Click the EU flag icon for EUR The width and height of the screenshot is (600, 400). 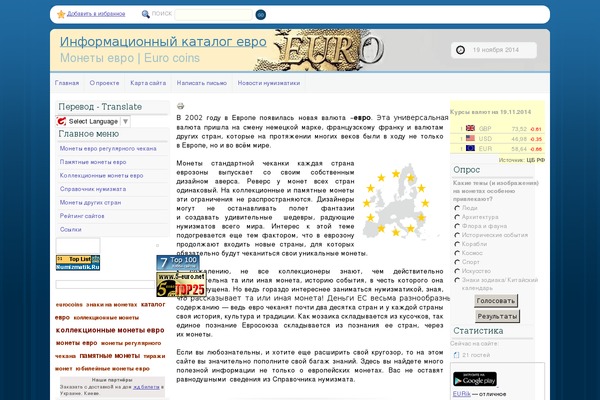(x=470, y=148)
